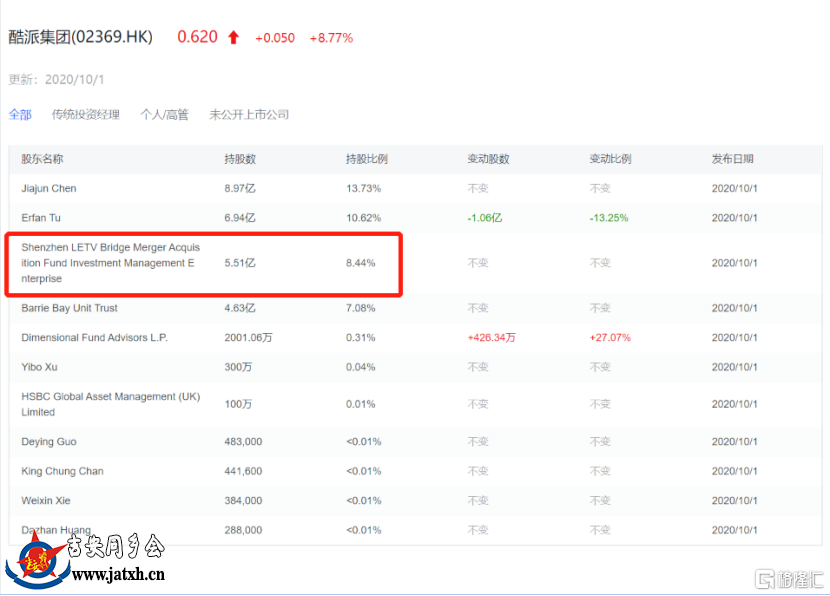Click the +426.34万 share change value

[x=492, y=337]
